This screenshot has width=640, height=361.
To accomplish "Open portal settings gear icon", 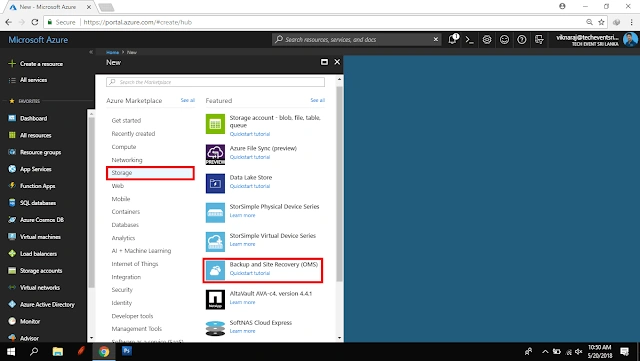I will click(487, 40).
